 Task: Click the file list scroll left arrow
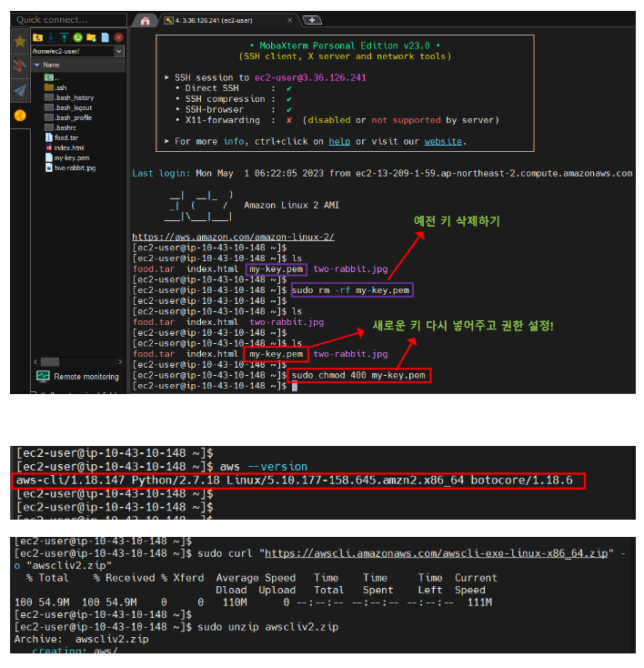tap(35, 362)
